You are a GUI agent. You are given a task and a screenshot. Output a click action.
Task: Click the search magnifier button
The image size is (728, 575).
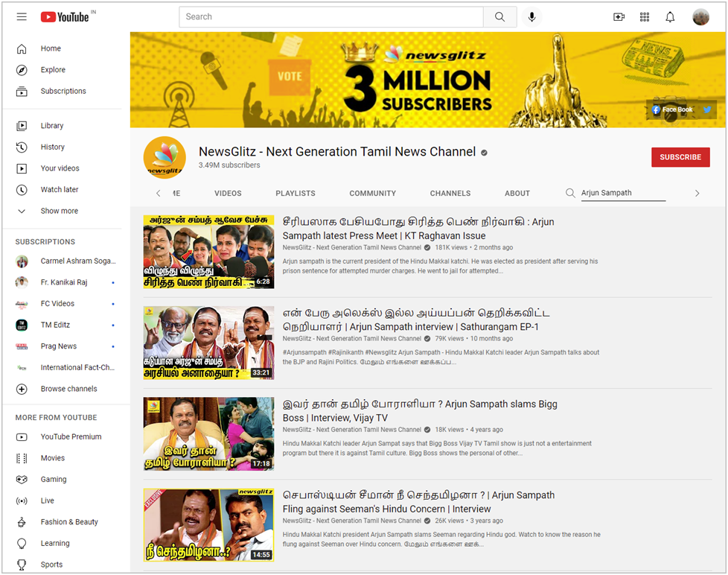[499, 16]
